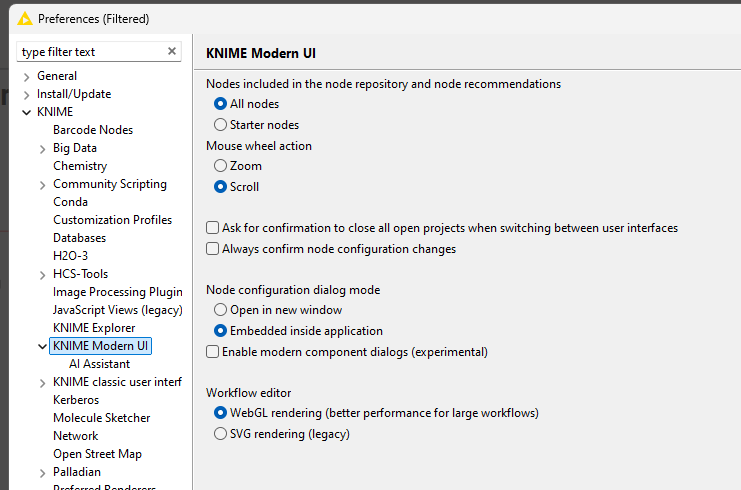Set mouse wheel action to Zoom
741x490 pixels.
click(x=220, y=166)
